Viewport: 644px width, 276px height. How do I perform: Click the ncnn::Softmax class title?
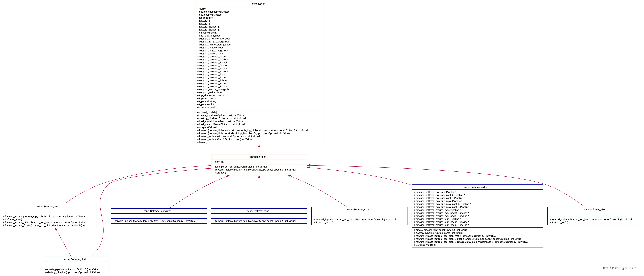click(x=258, y=157)
